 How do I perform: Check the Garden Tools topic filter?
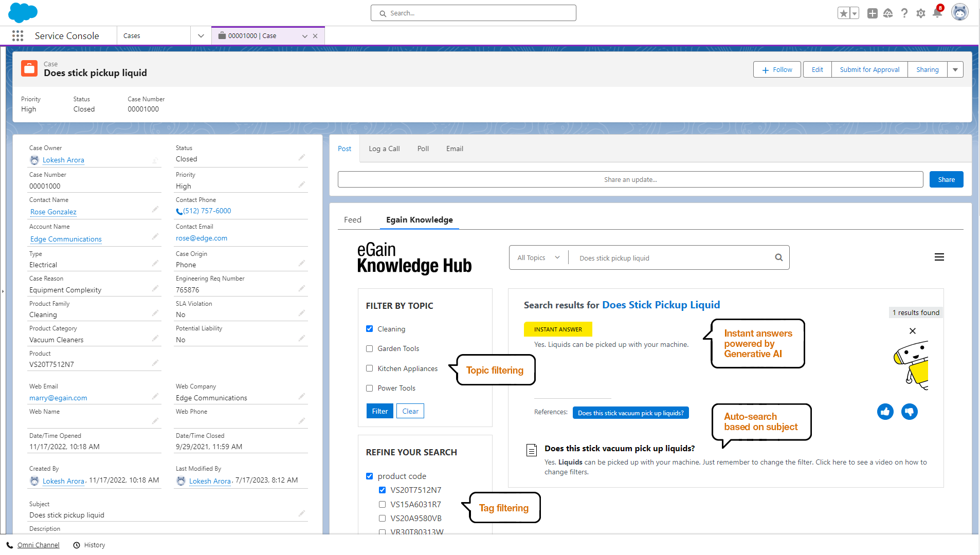tap(369, 348)
